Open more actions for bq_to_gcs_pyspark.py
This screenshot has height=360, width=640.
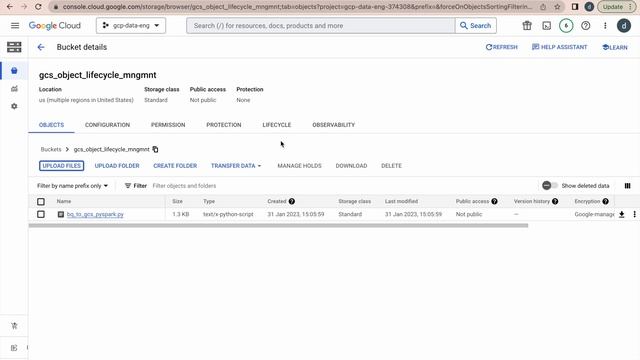coord(634,214)
